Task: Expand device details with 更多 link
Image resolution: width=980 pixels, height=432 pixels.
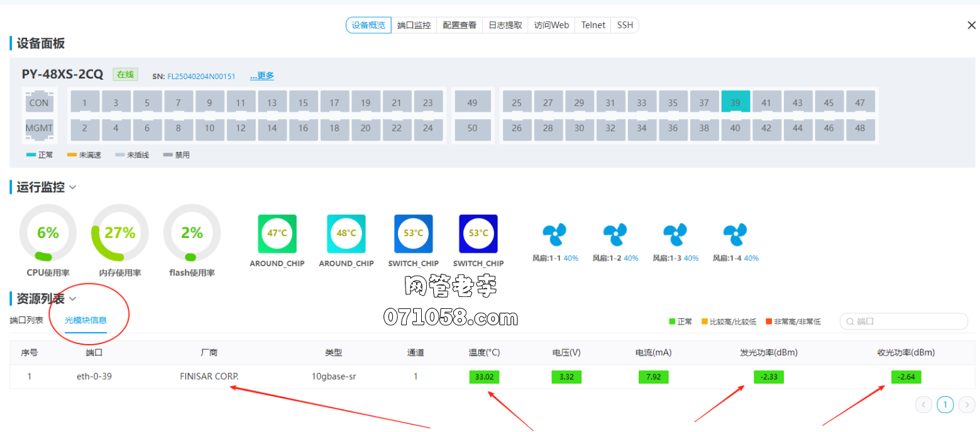Action: tap(262, 76)
